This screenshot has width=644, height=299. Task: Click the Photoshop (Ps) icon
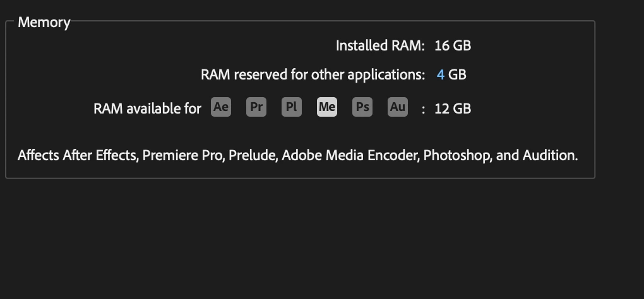tap(362, 107)
